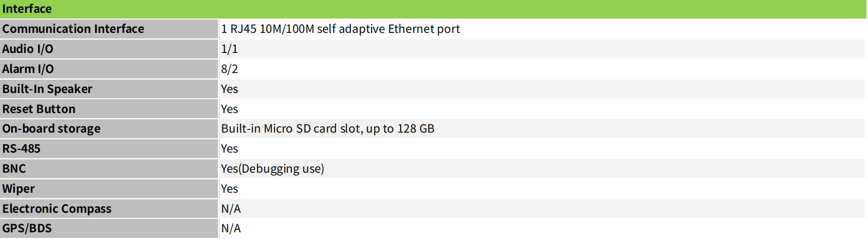Click the Alarm I/O value 8/2
Viewport: 868px width, 239px height.
pyautogui.click(x=229, y=69)
